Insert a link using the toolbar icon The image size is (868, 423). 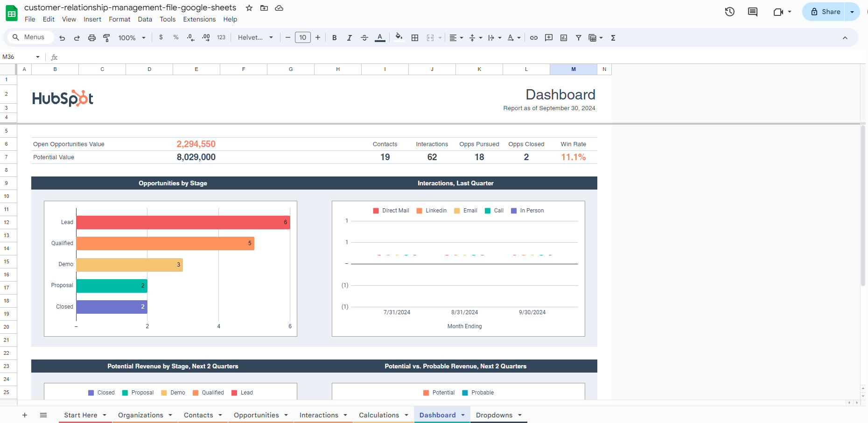(x=533, y=37)
